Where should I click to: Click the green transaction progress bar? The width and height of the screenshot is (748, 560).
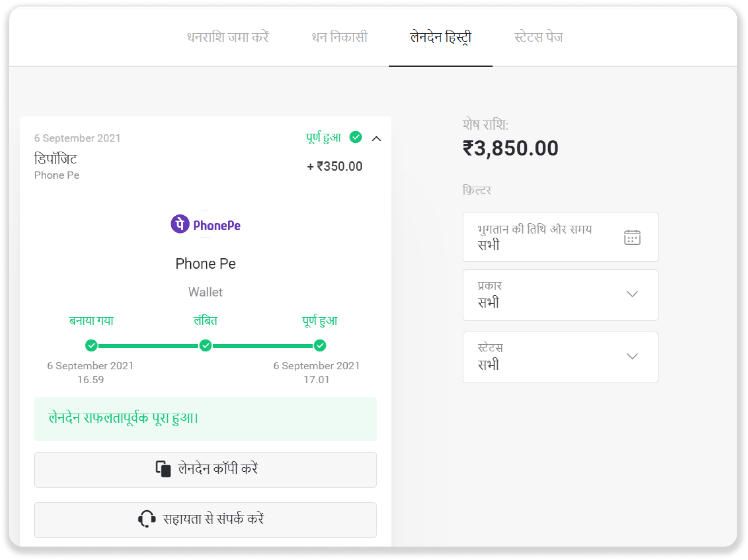click(149, 346)
